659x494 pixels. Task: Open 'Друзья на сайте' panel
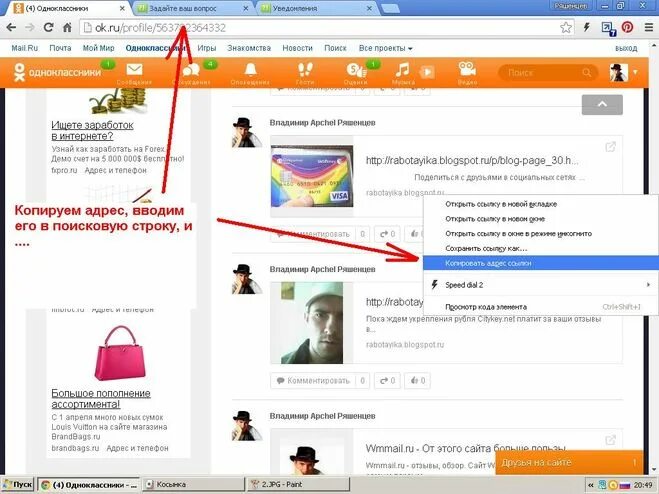pos(569,463)
